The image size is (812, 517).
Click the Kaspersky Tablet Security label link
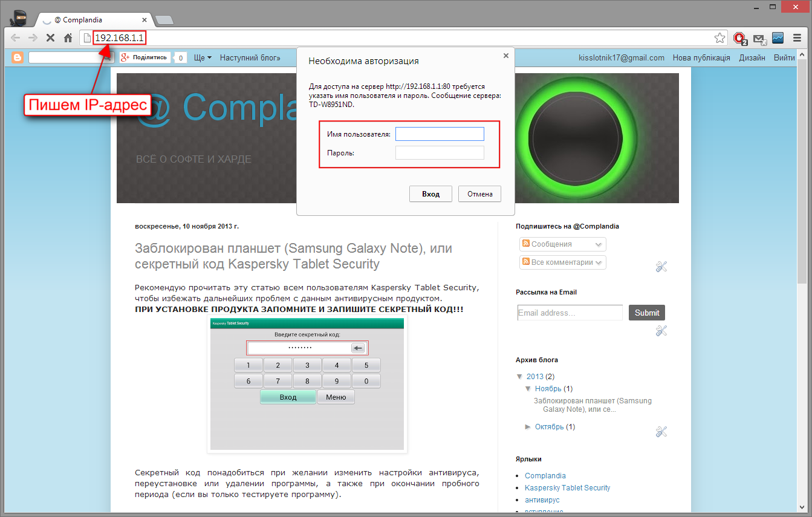click(x=568, y=488)
